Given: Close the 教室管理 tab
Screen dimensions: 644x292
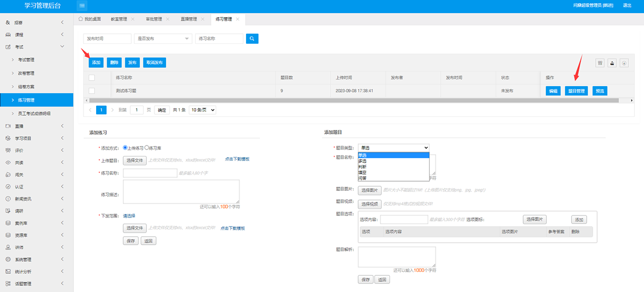Looking at the screenshot, I should click(133, 19).
